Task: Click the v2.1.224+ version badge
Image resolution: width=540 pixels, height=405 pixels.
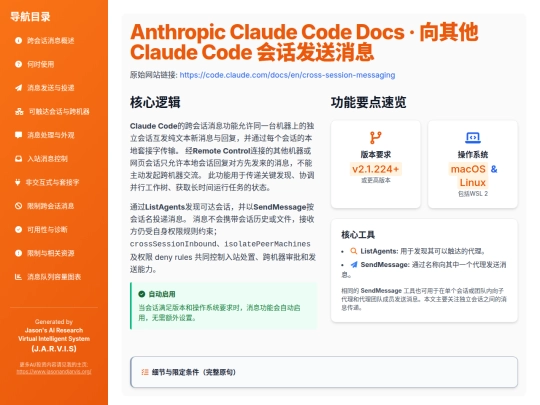Action: click(x=375, y=169)
